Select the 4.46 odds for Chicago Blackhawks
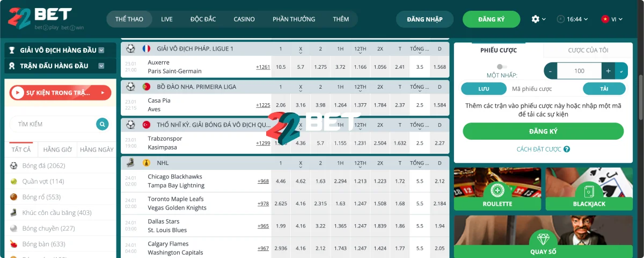The height and width of the screenshot is (258, 644). tap(280, 181)
